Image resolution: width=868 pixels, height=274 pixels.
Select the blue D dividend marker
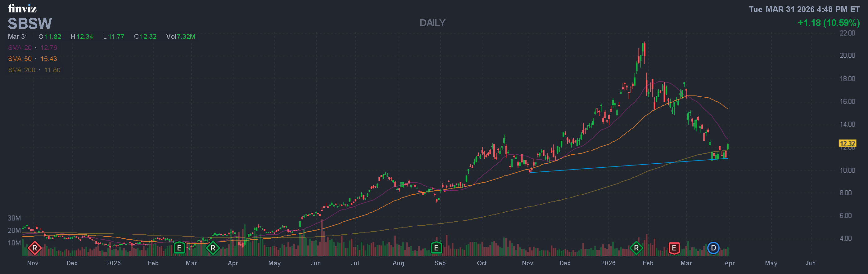[713, 248]
